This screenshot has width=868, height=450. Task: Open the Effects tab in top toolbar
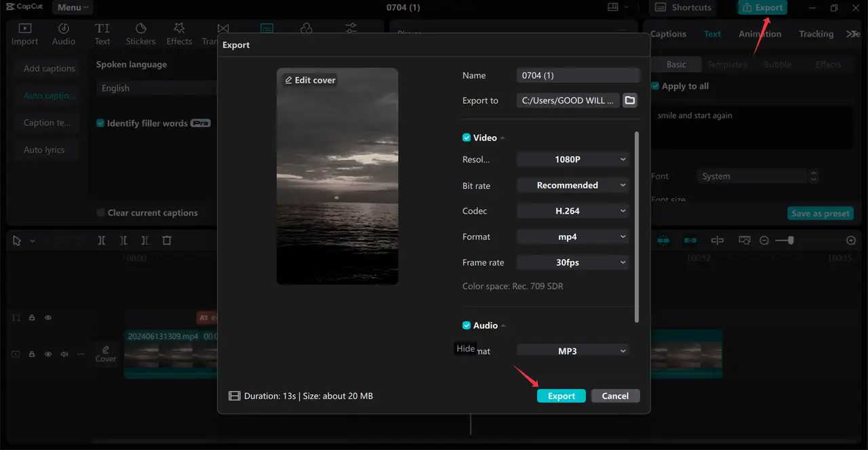point(179,34)
